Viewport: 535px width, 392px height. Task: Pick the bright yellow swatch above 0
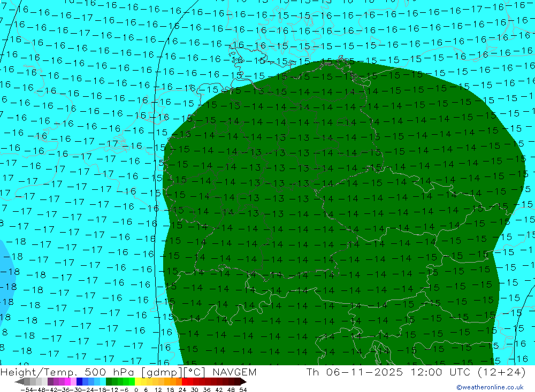[138, 381]
